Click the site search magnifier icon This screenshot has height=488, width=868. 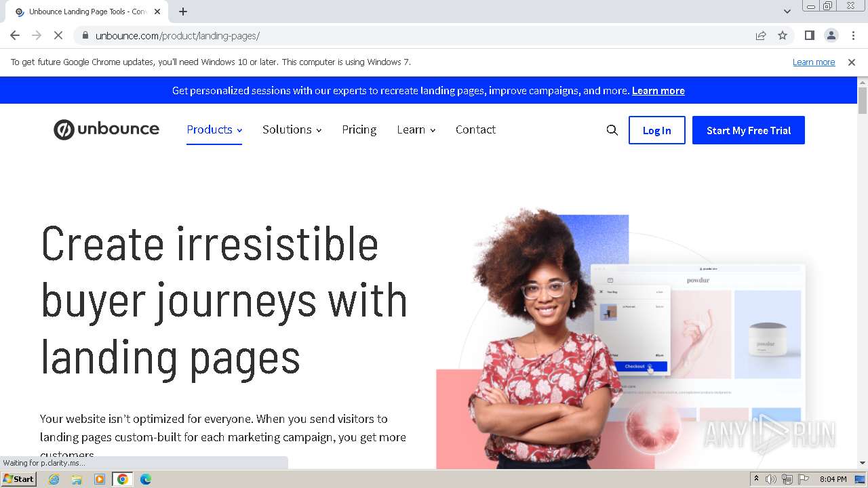pos(612,130)
